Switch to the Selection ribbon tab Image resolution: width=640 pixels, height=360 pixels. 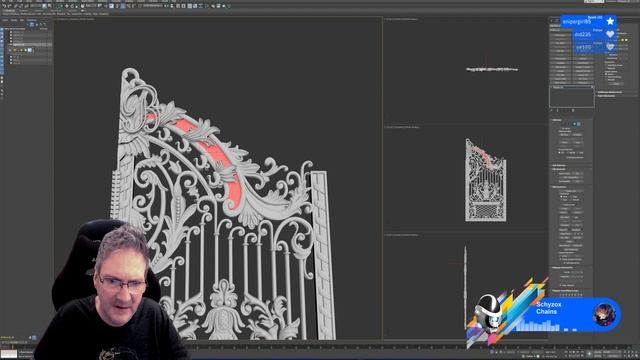point(39,11)
